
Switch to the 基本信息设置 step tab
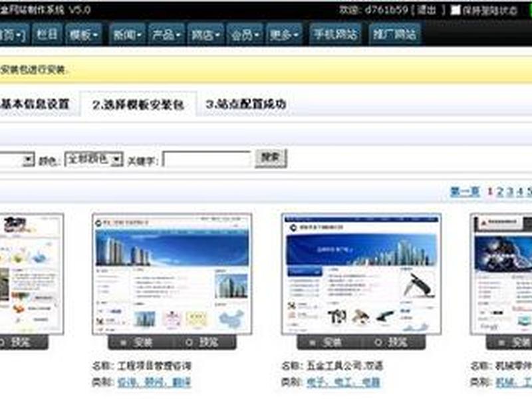pyautogui.click(x=35, y=104)
